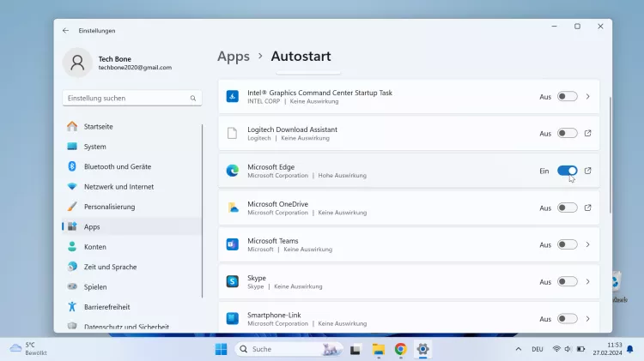The image size is (644, 361).
Task: Click the Smartphone-Link app icon
Action: tap(233, 318)
